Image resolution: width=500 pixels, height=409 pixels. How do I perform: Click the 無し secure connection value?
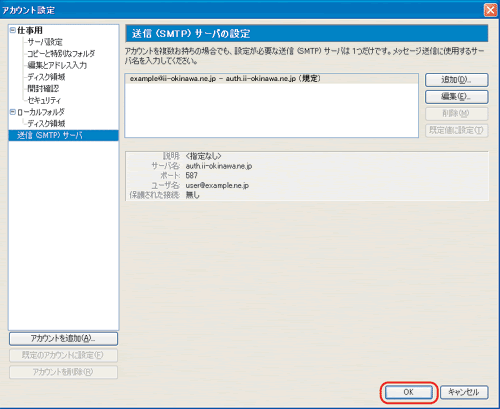pos(192,195)
